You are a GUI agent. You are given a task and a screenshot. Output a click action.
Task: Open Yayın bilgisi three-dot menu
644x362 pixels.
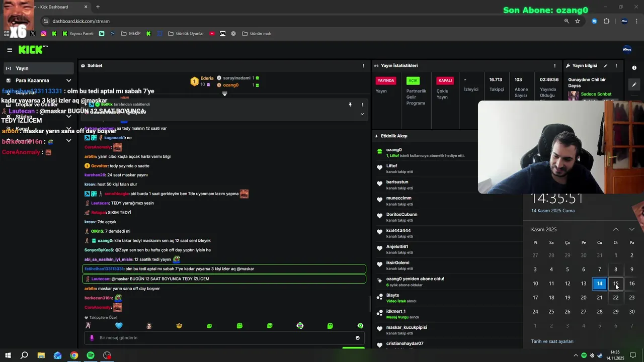click(616, 66)
